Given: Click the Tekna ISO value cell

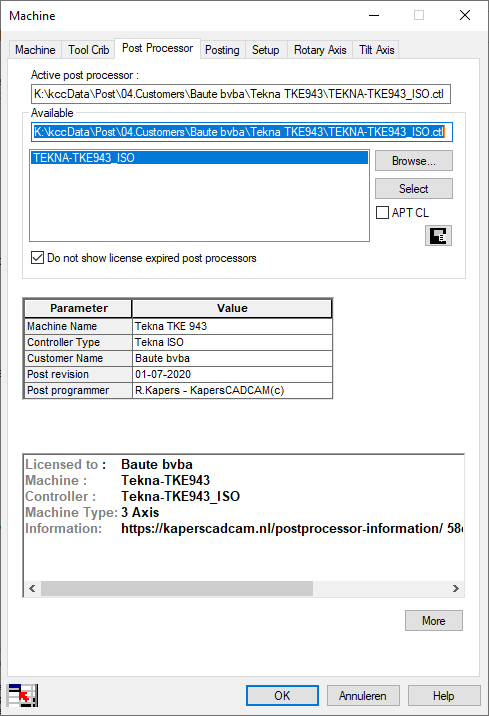Looking at the screenshot, I should [x=232, y=342].
